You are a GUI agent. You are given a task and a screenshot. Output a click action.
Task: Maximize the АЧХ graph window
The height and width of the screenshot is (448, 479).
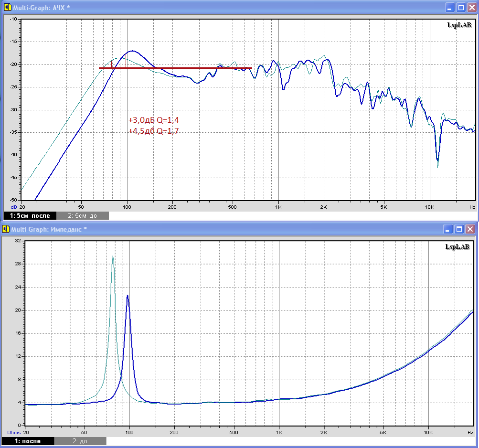click(461, 7)
